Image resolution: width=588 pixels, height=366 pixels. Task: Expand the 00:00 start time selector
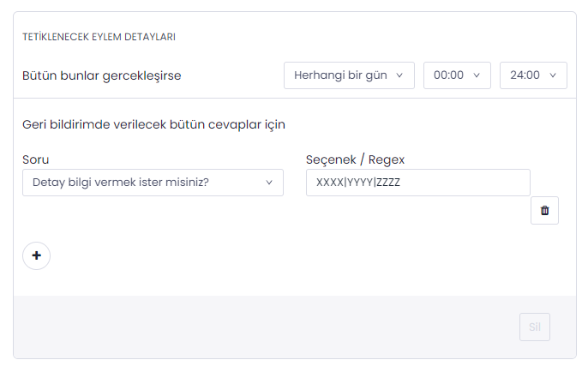457,75
